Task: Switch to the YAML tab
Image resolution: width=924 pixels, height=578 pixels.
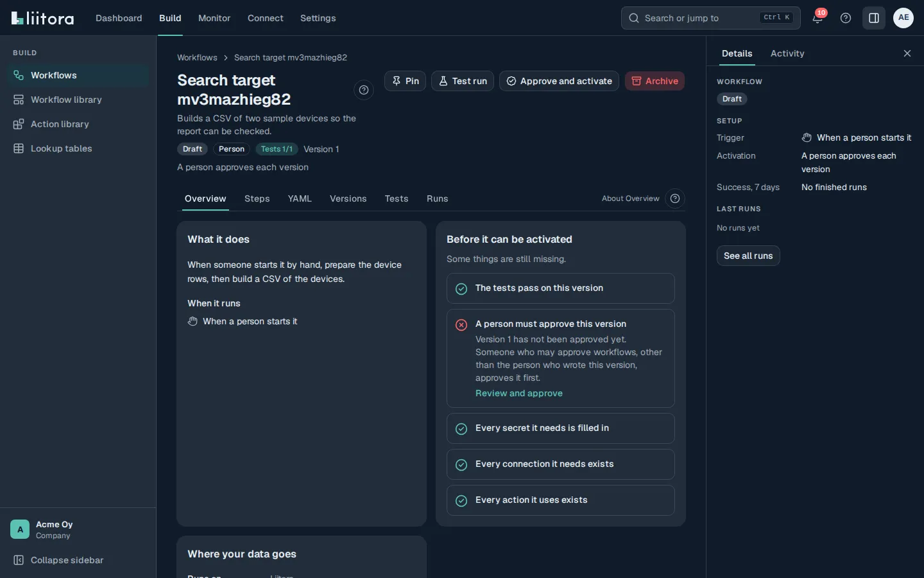Action: tap(300, 198)
